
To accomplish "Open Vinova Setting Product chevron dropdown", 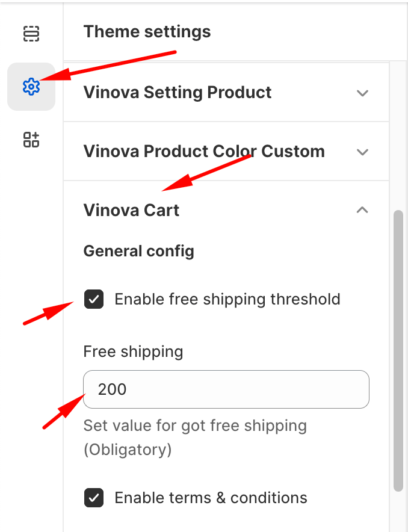I will click(362, 93).
